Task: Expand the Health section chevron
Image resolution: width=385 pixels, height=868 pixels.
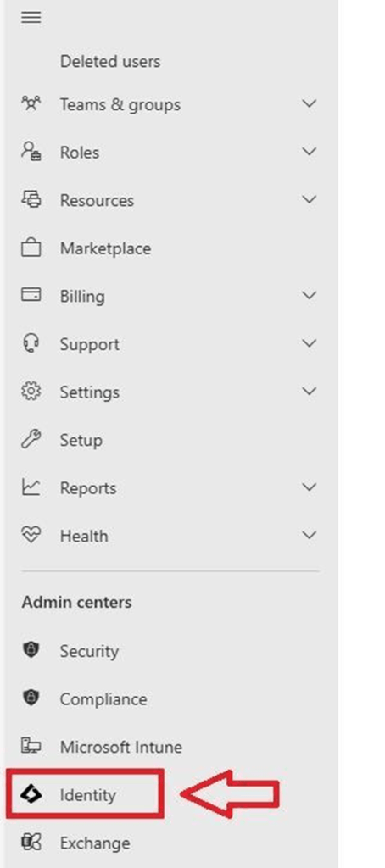Action: pyautogui.click(x=310, y=535)
